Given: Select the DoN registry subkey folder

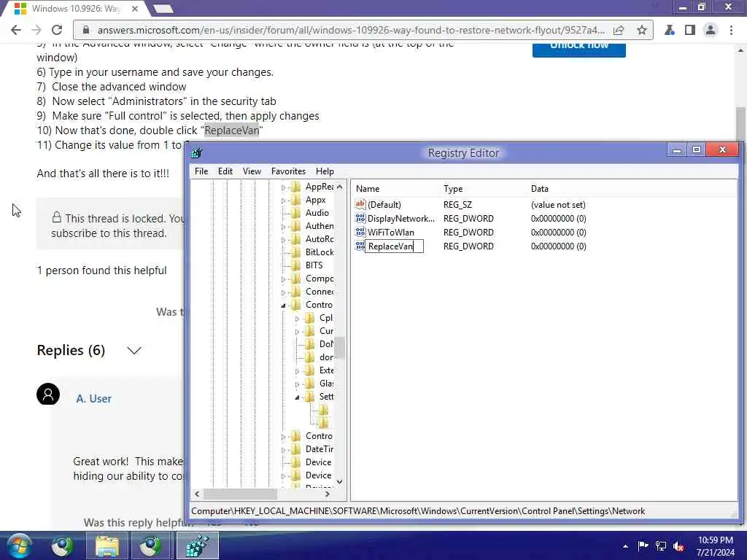Looking at the screenshot, I should (309, 344).
